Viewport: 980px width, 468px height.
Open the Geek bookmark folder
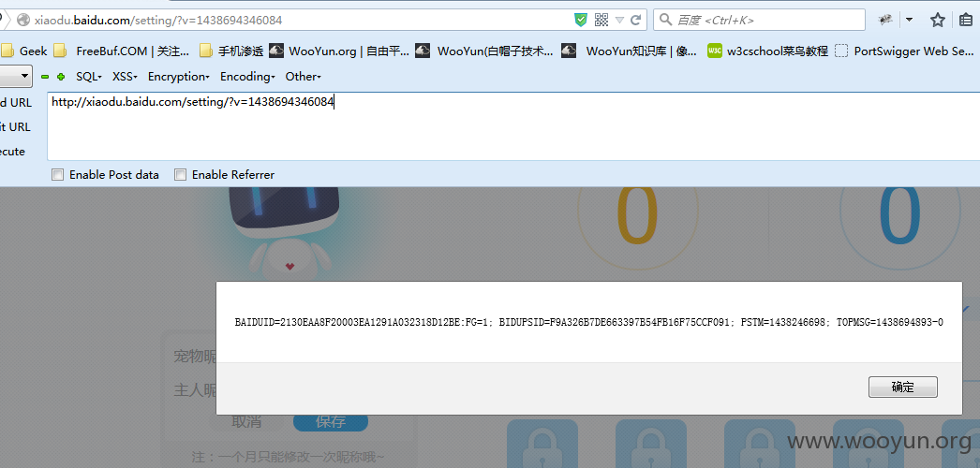point(25,51)
